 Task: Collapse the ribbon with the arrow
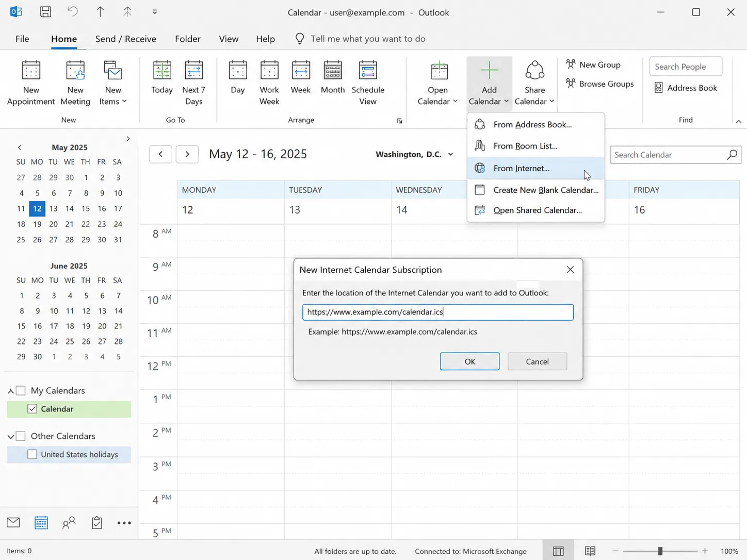(x=738, y=121)
